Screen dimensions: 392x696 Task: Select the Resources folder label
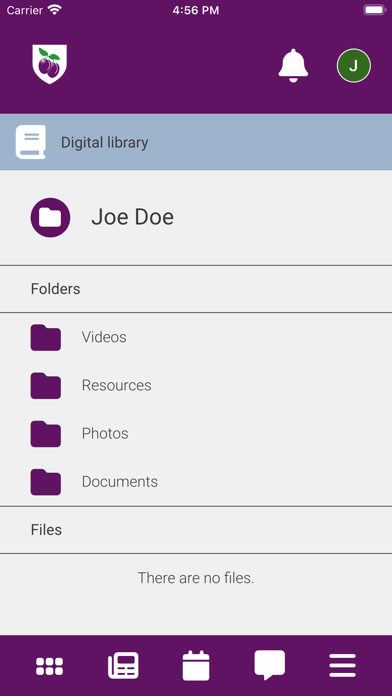116,385
